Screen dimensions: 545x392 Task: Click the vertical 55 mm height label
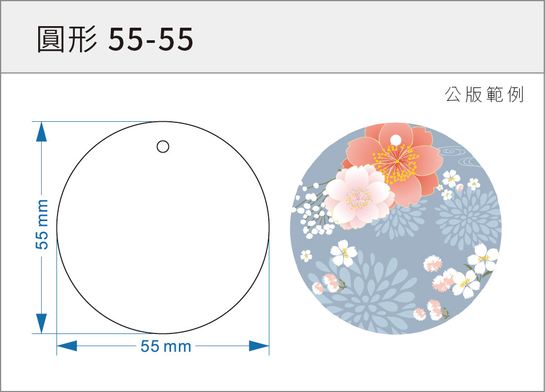click(42, 224)
